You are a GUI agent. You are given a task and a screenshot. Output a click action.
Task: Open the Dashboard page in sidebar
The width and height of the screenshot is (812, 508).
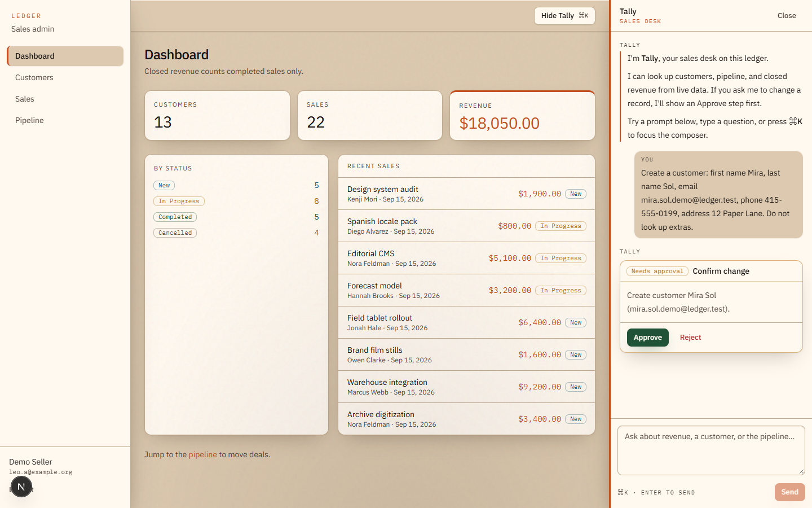click(x=65, y=56)
